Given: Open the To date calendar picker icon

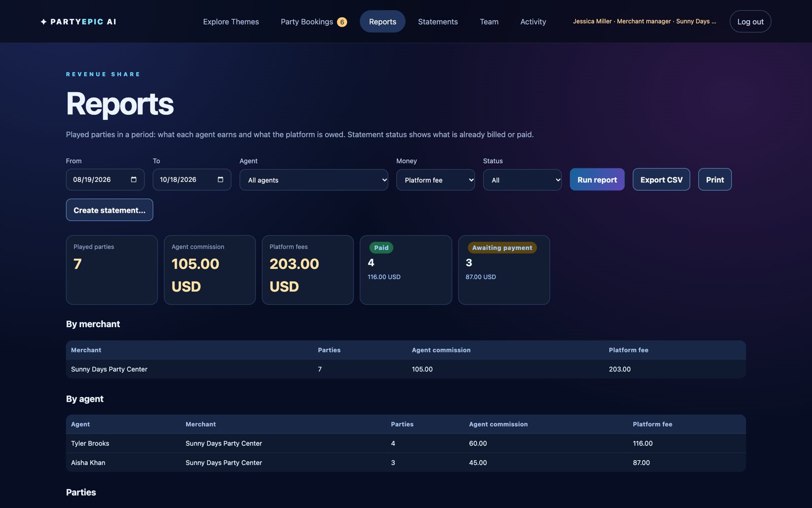Looking at the screenshot, I should 220,179.
